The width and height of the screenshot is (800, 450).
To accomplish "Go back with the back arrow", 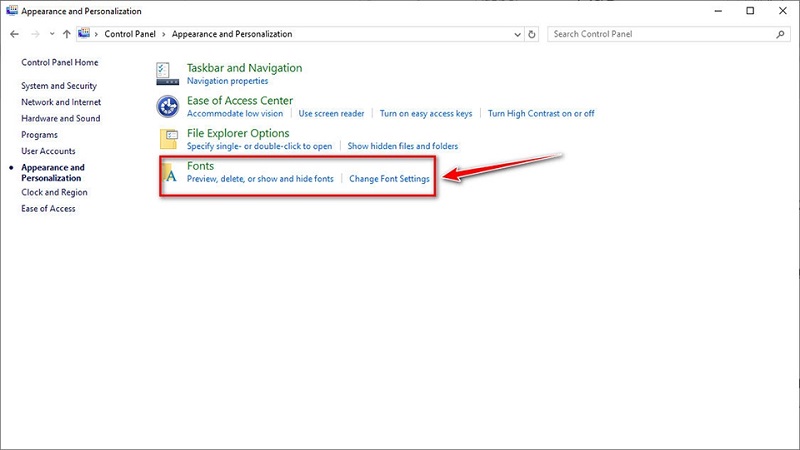I will point(13,34).
